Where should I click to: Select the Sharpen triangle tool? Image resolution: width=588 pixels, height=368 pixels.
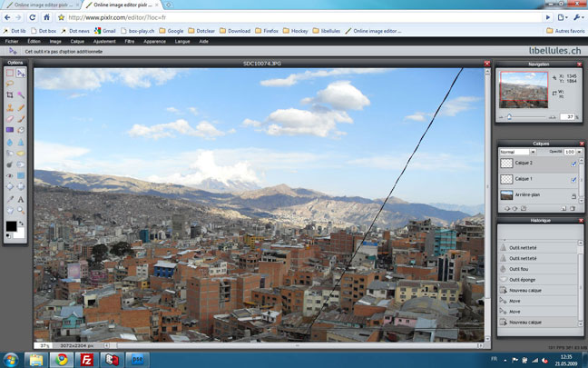point(21,143)
